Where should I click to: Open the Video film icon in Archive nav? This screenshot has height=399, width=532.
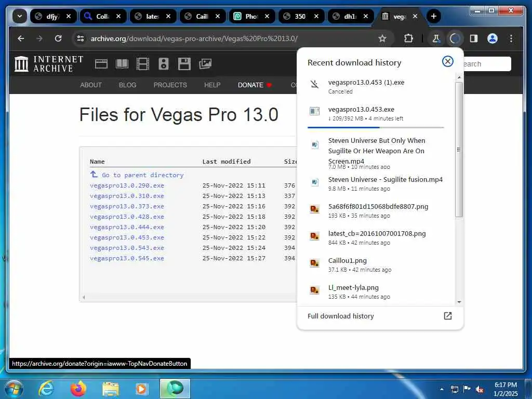point(142,64)
